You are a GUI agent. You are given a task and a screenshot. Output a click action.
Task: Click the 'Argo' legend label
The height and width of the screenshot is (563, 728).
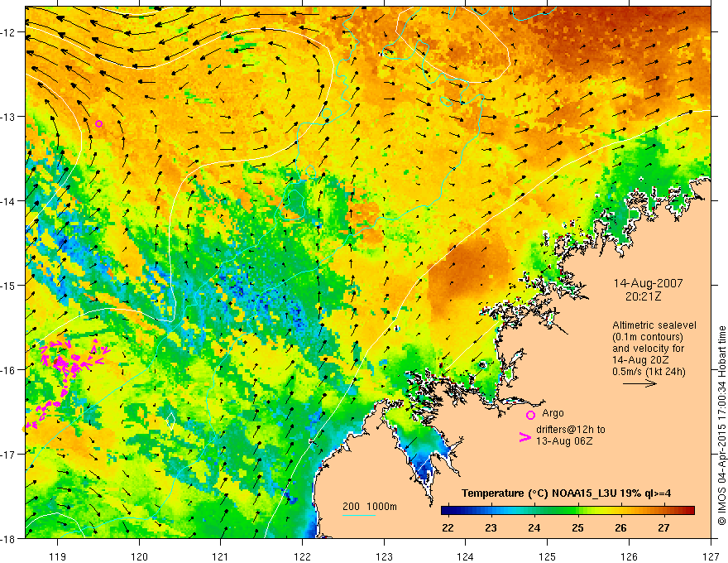[553, 413]
